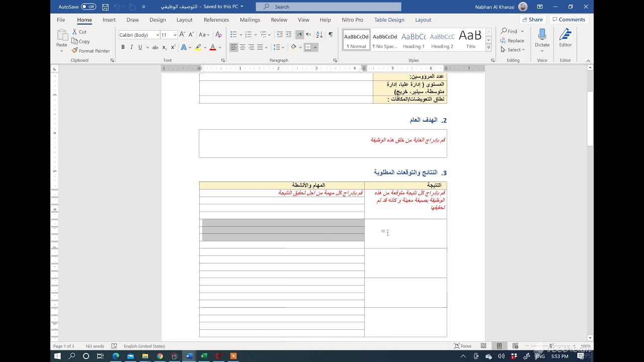Screen dimensions: 644x362
Task: Open the Insert tab
Action: (x=109, y=20)
